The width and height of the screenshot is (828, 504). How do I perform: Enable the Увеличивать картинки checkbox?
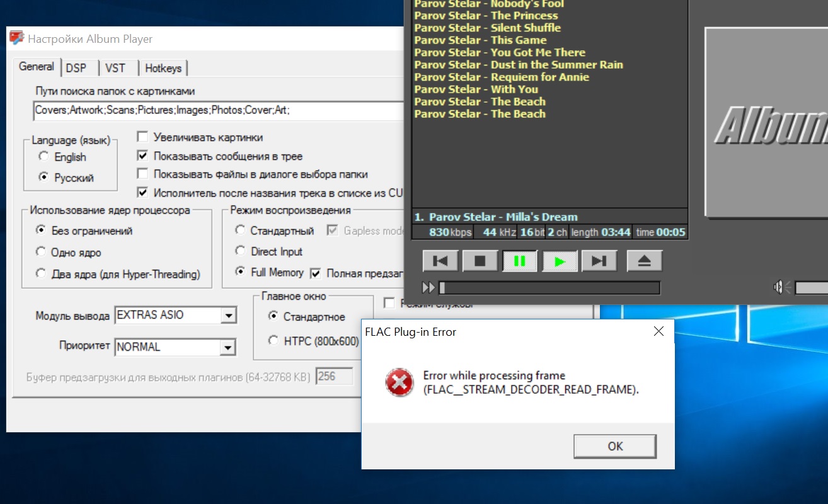(x=200, y=137)
